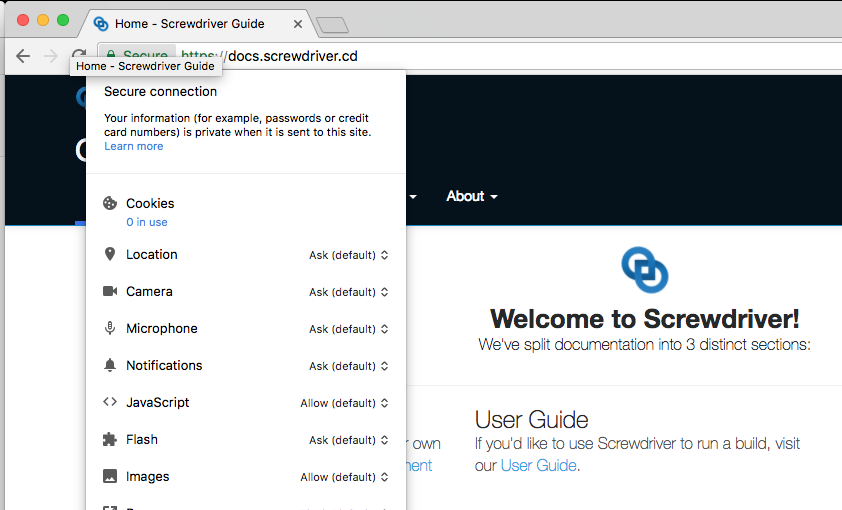Open Flash permission dropdown
The width and height of the screenshot is (842, 510).
[349, 440]
